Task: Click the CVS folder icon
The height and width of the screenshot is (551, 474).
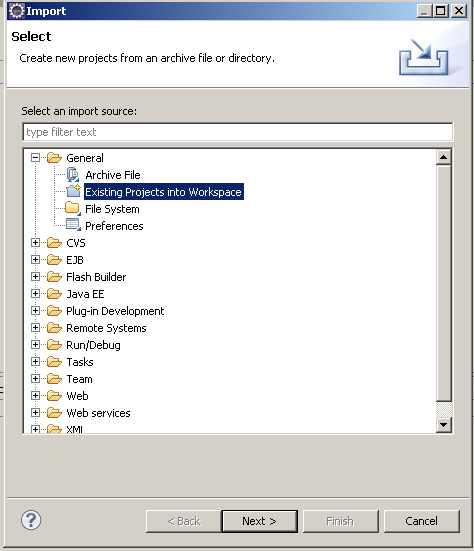Action: pos(54,243)
